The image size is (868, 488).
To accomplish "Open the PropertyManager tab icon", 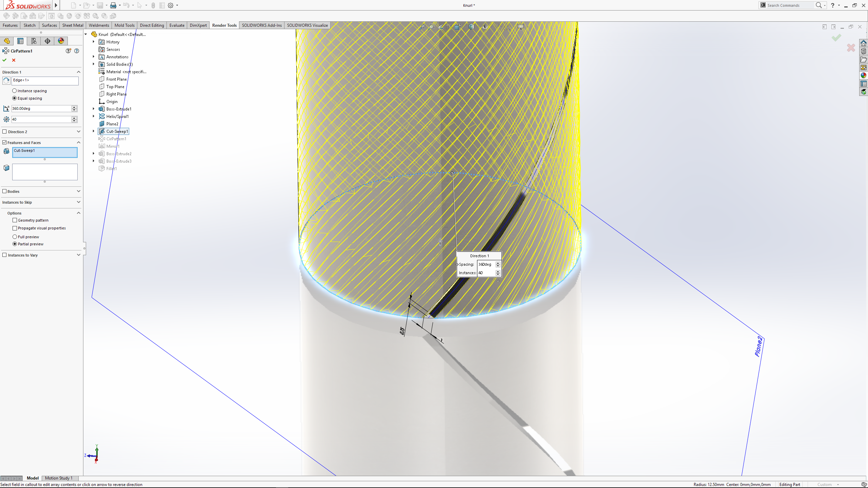I will 20,41.
